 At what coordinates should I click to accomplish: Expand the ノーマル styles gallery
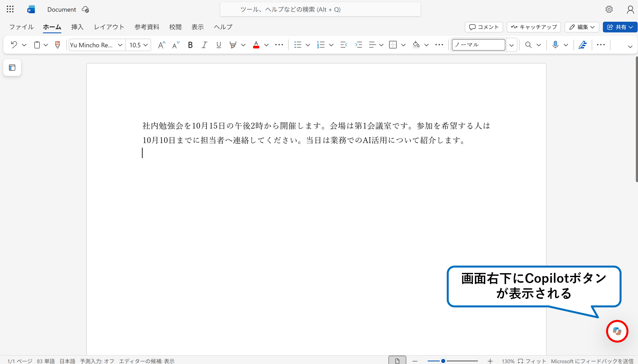click(x=512, y=45)
